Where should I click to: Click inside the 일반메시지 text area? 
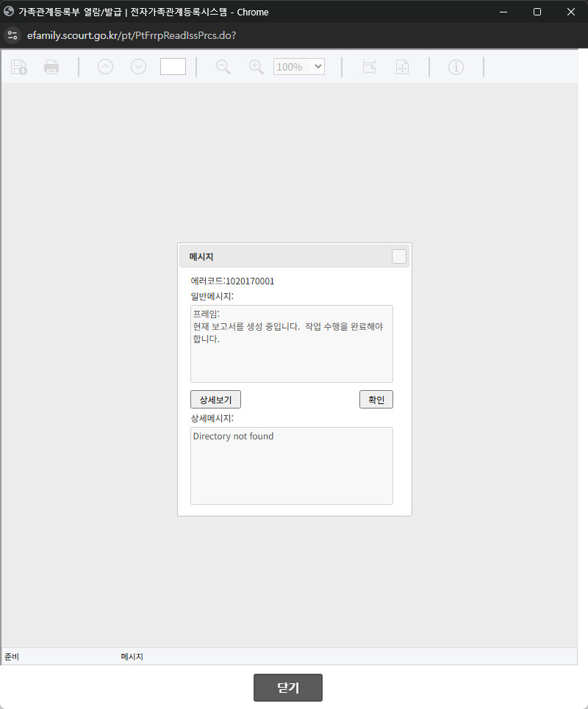292,344
